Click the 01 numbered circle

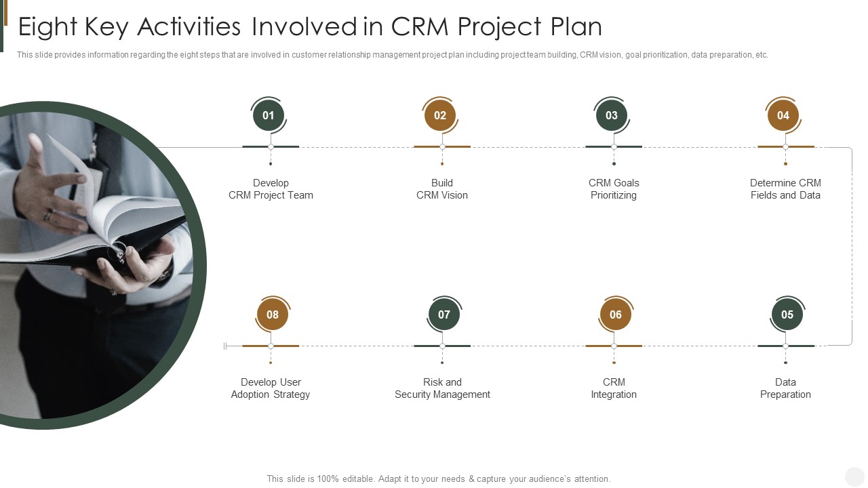(269, 115)
